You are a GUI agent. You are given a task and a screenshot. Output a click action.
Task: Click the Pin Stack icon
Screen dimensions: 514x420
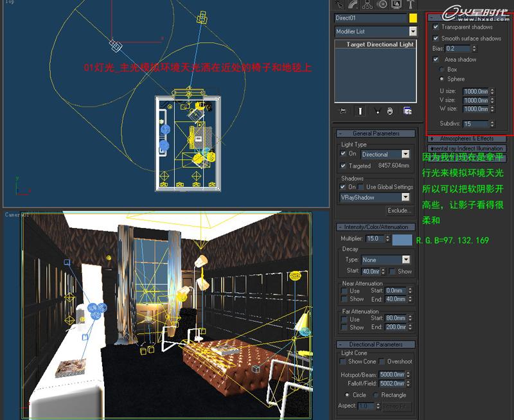coord(342,111)
